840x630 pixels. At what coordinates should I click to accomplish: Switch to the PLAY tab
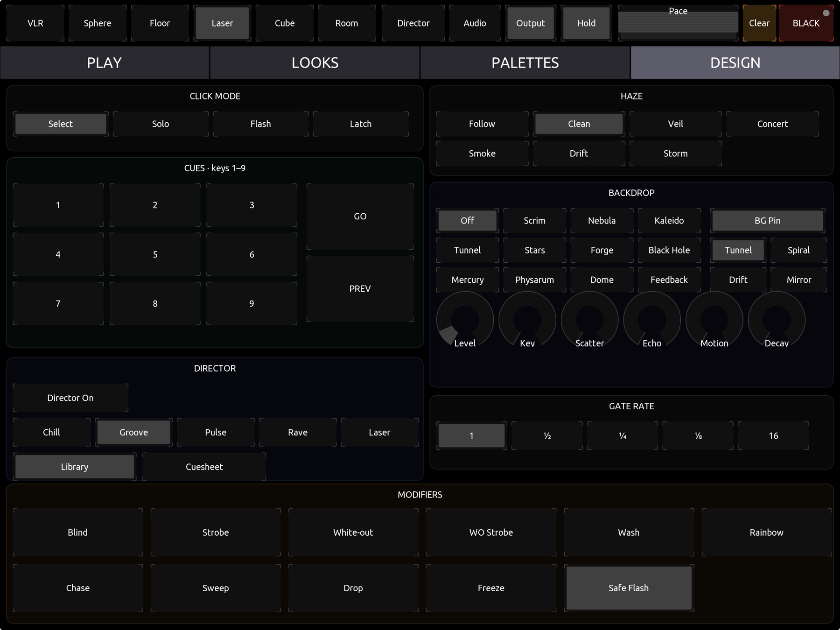105,63
